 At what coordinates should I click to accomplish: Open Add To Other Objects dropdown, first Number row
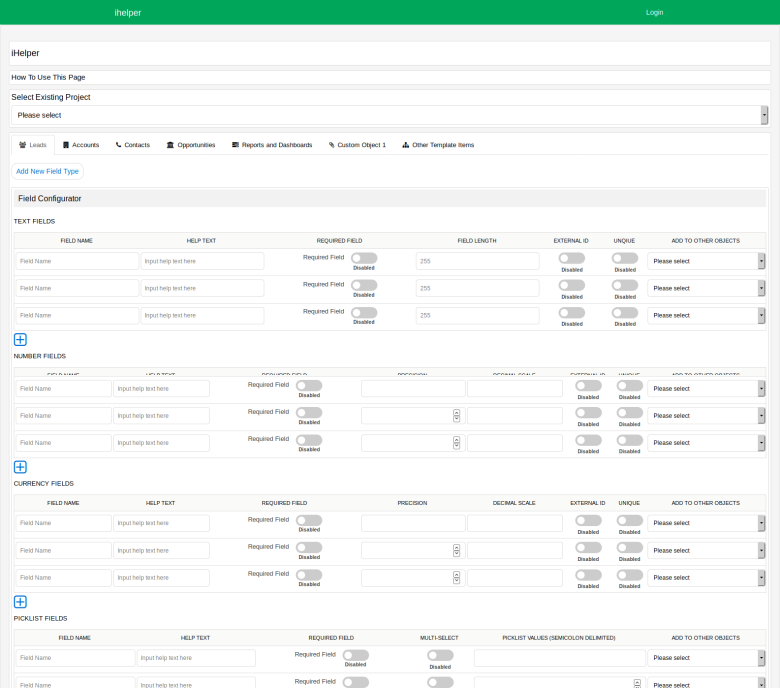point(706,389)
